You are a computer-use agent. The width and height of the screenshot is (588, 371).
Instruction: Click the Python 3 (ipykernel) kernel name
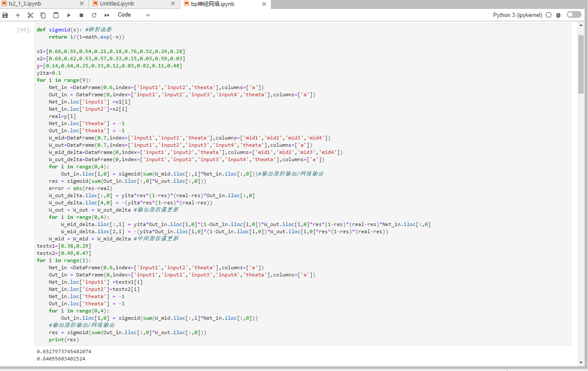tap(518, 15)
